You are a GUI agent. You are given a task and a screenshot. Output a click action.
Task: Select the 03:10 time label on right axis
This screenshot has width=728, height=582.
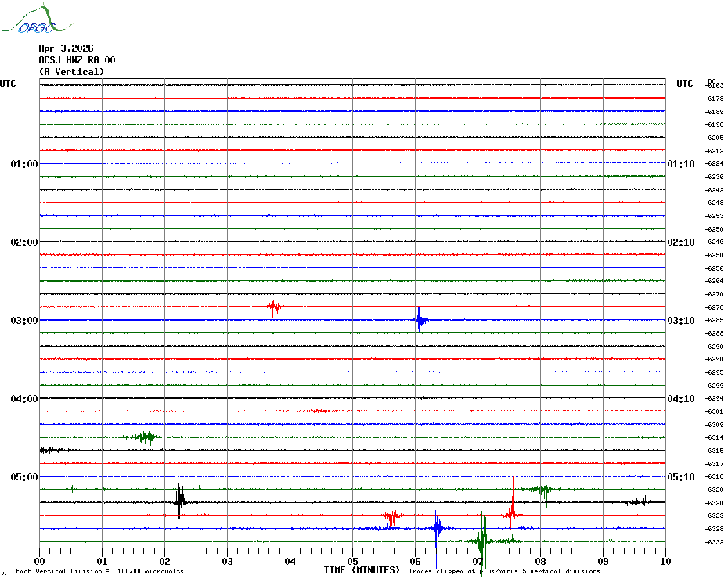tap(680, 321)
